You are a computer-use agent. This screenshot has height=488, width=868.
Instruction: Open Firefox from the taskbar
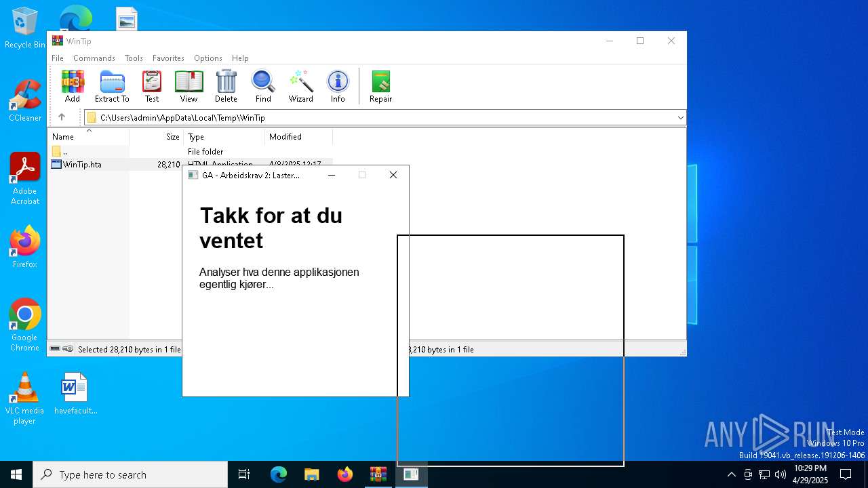click(344, 474)
